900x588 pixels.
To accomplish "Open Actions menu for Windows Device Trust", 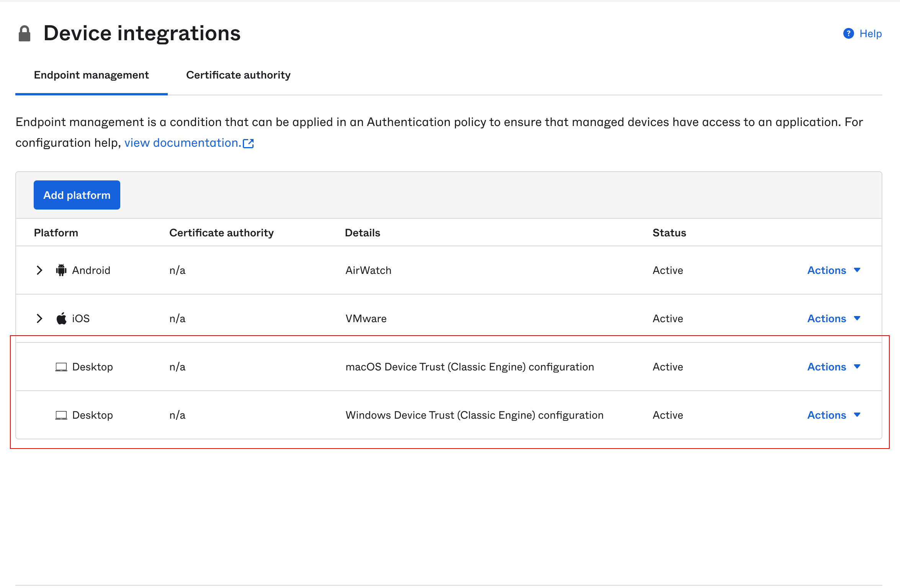I will 826,415.
